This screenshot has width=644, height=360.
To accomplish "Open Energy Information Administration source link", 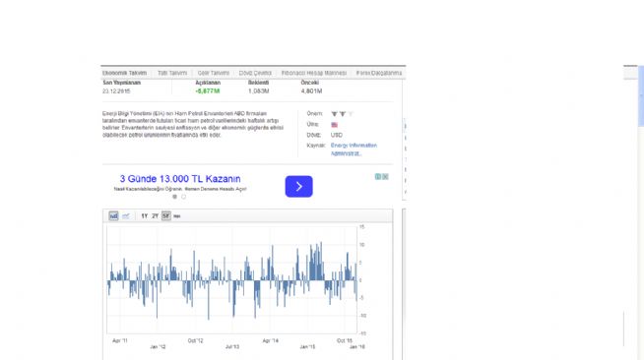I will coord(354,150).
